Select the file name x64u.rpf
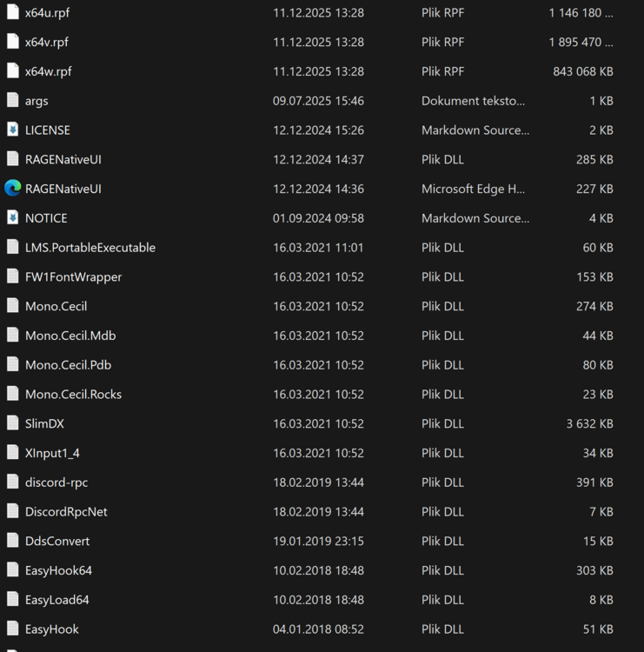Viewport: 644px width, 652px height. [48, 13]
